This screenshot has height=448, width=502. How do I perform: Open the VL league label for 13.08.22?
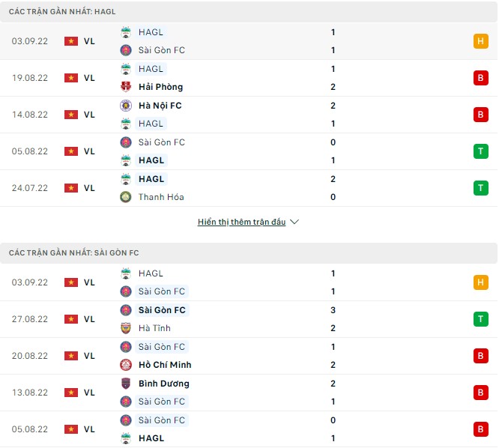pyautogui.click(x=89, y=393)
